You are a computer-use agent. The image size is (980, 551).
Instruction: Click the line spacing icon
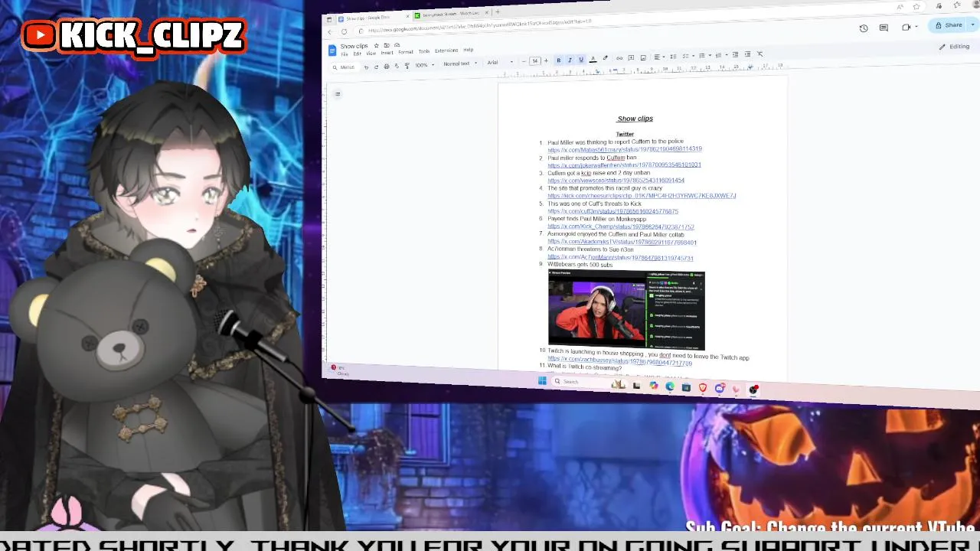coord(673,57)
